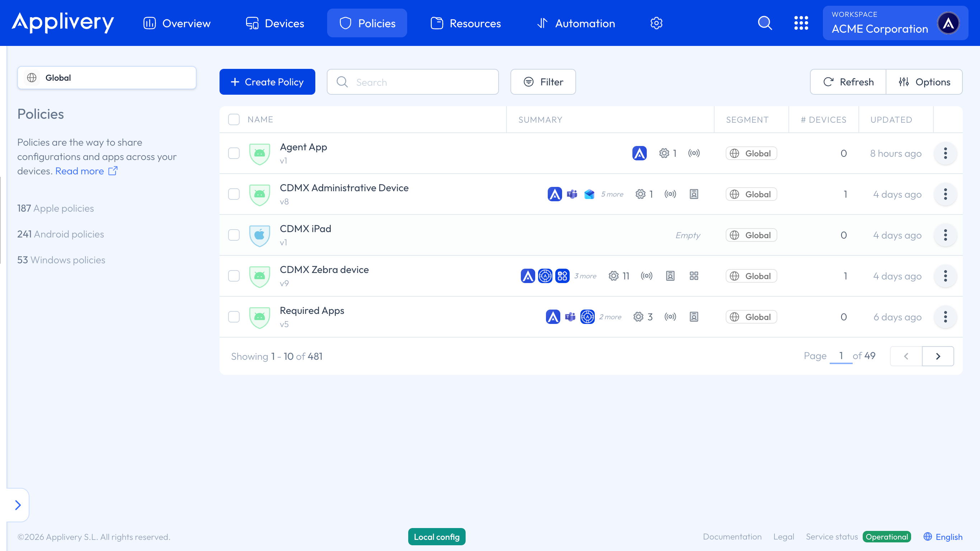Click the Local config badge
This screenshot has width=980, height=551.
pos(437,537)
